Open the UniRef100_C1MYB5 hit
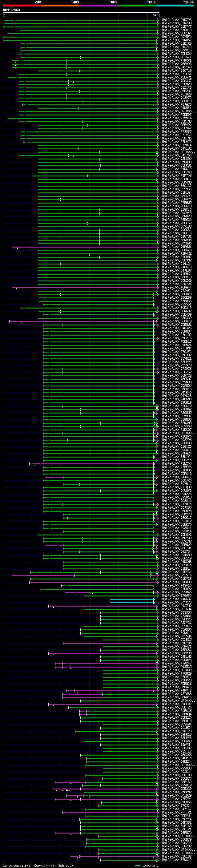The height and width of the screenshot is (868, 197). (177, 643)
